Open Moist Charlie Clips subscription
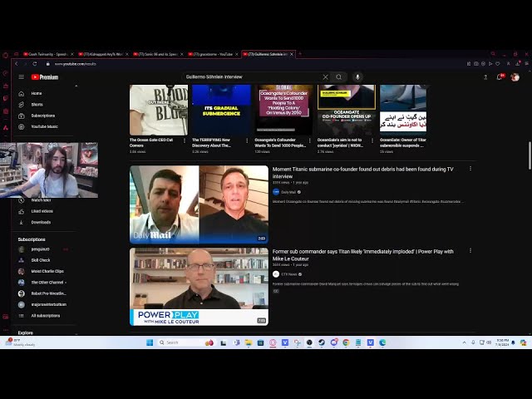This screenshot has width=532, height=399. tap(47, 271)
